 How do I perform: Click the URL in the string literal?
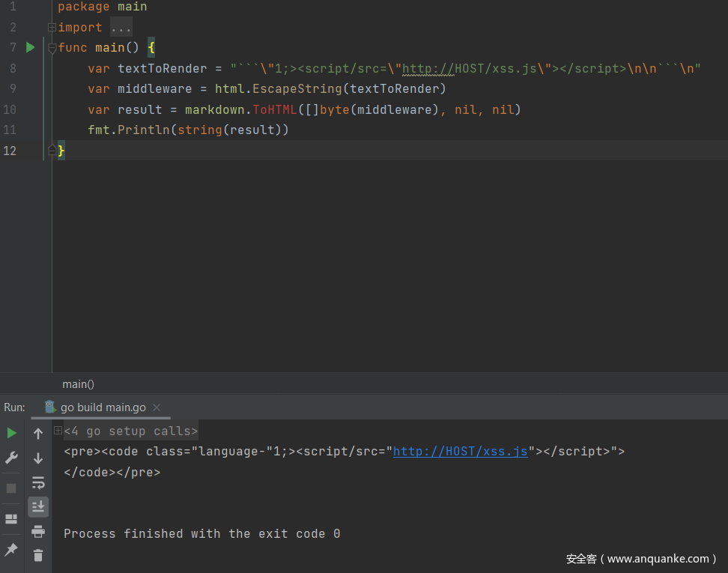470,68
